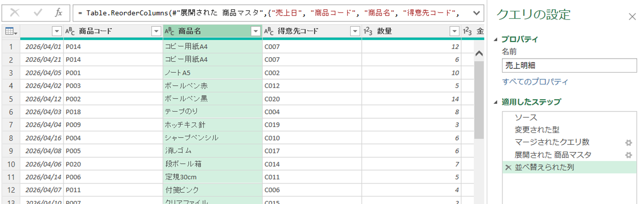Click the 名前 input field with 売上明細

tap(569, 66)
